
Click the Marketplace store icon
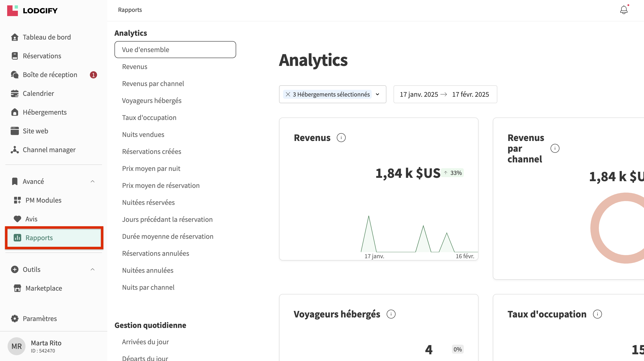[17, 288]
